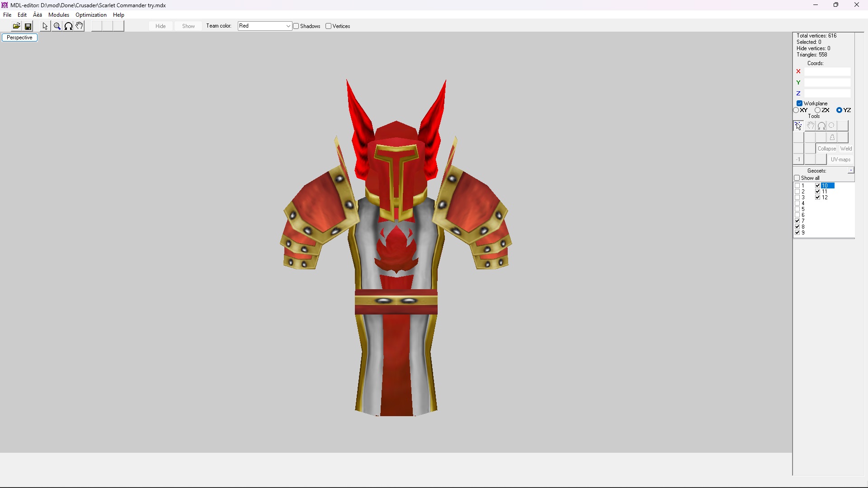The image size is (868, 488).
Task: Toggle the Shadows checkbox
Action: click(296, 26)
